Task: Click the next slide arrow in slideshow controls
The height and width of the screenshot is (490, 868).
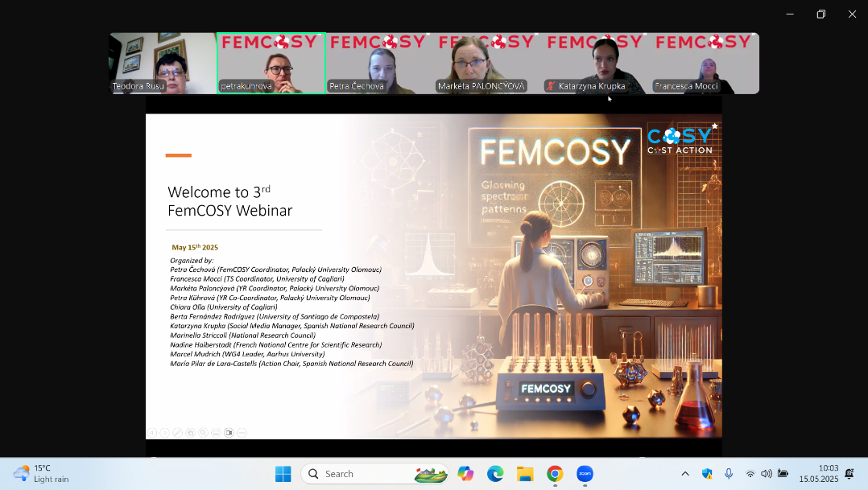Action: coord(164,432)
